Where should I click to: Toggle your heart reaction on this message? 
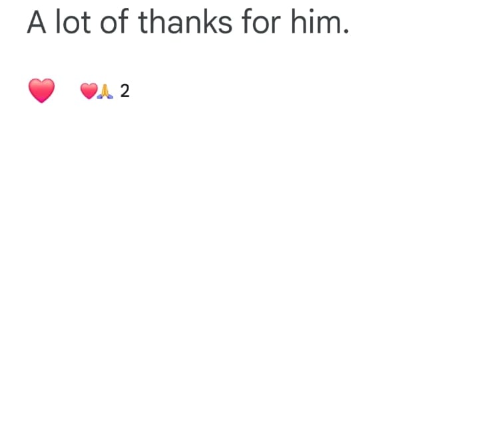tap(41, 91)
